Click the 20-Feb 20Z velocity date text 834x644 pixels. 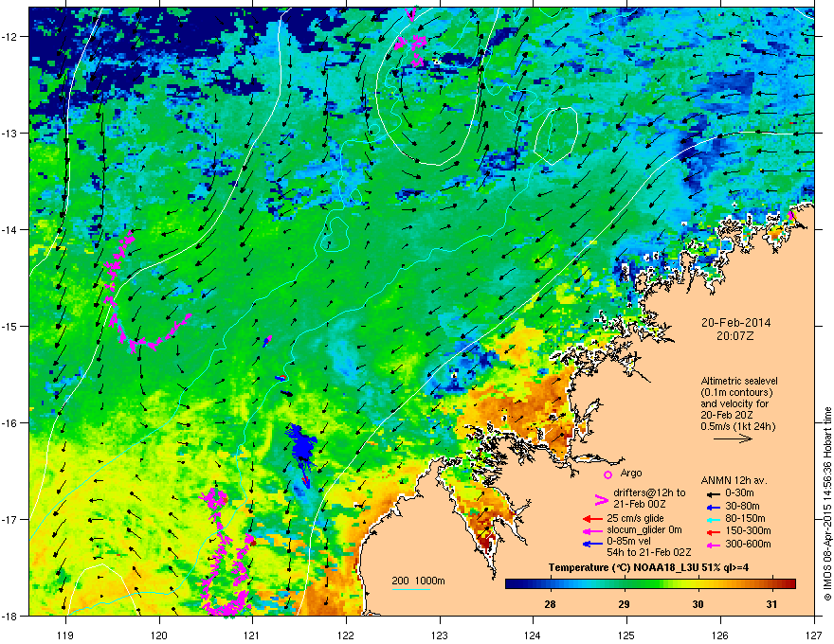pos(726,415)
